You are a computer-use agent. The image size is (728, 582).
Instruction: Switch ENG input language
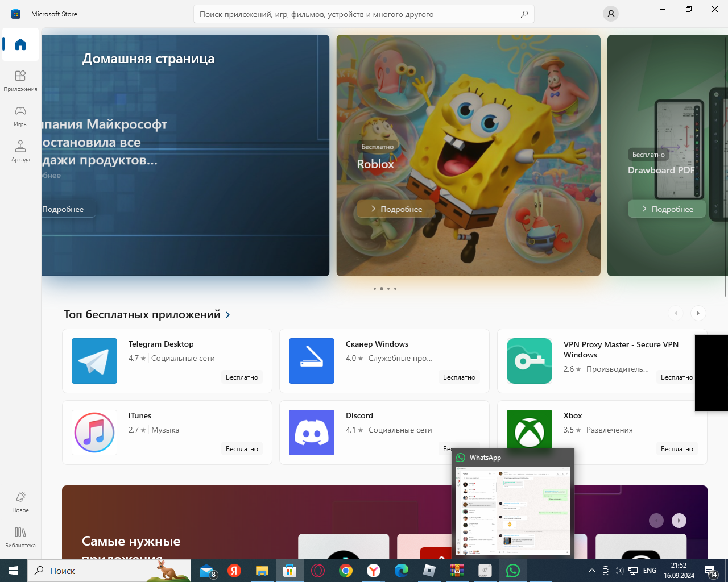(650, 571)
